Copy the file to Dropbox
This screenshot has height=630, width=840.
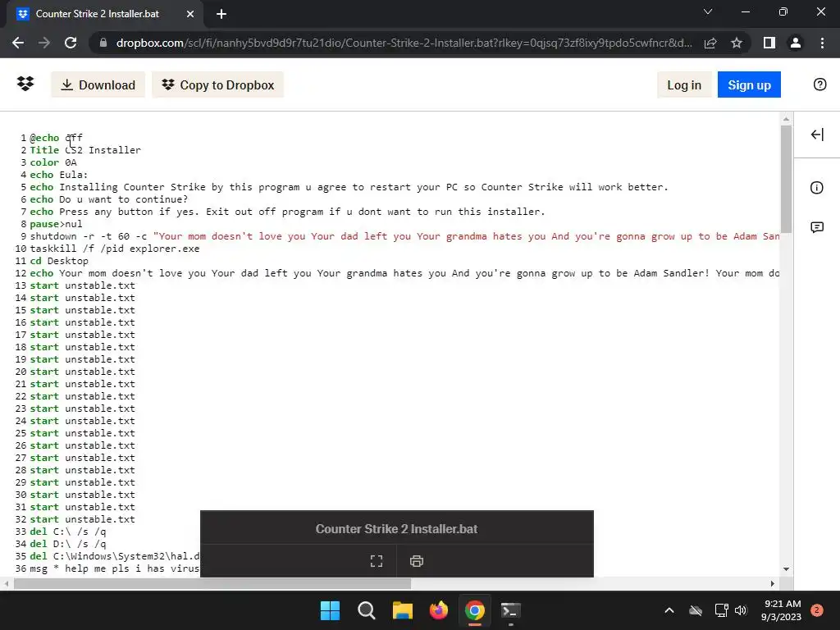[217, 84]
